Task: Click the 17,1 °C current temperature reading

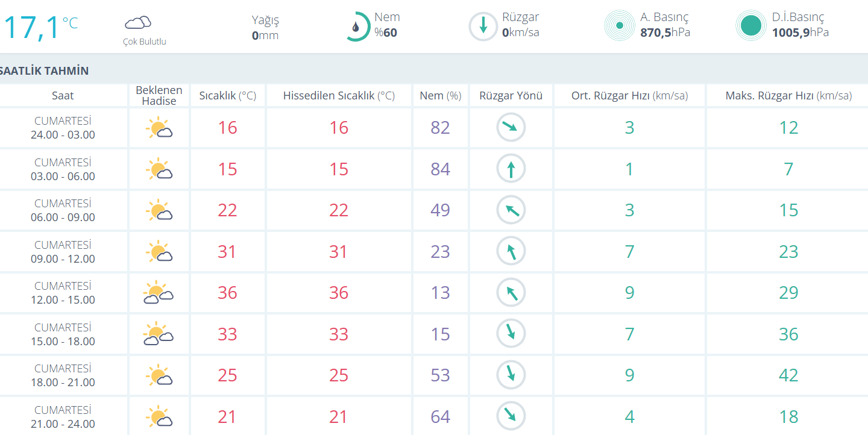Action: coord(40,28)
